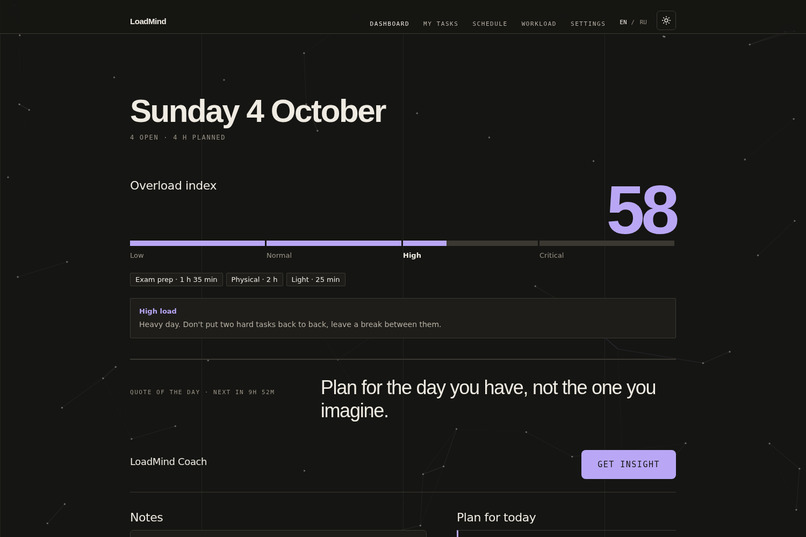Click the High segment of overload bar
The width and height of the screenshot is (806, 537).
coord(470,243)
